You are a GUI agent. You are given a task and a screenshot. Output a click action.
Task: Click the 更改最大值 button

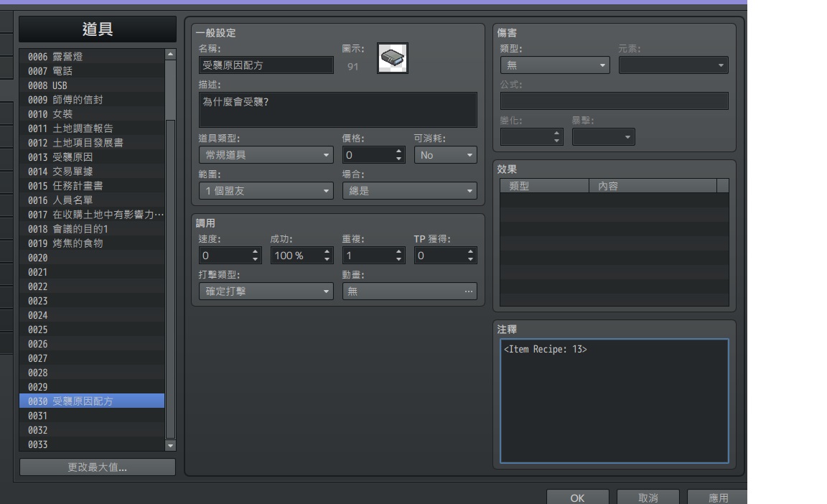pos(98,467)
